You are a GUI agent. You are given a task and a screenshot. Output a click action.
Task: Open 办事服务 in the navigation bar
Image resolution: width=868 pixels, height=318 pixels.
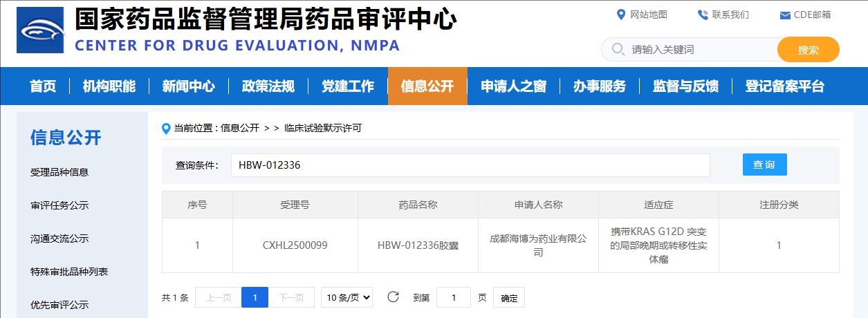(x=600, y=86)
